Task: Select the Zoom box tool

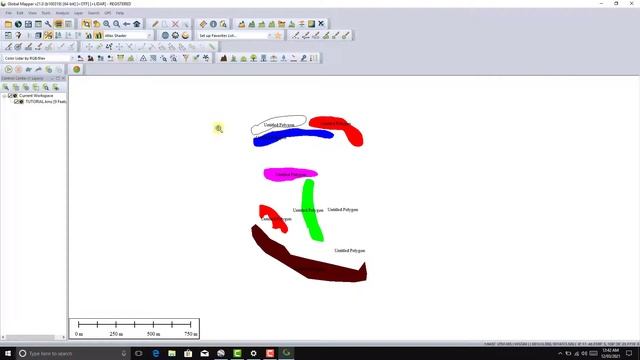Action: (86, 24)
